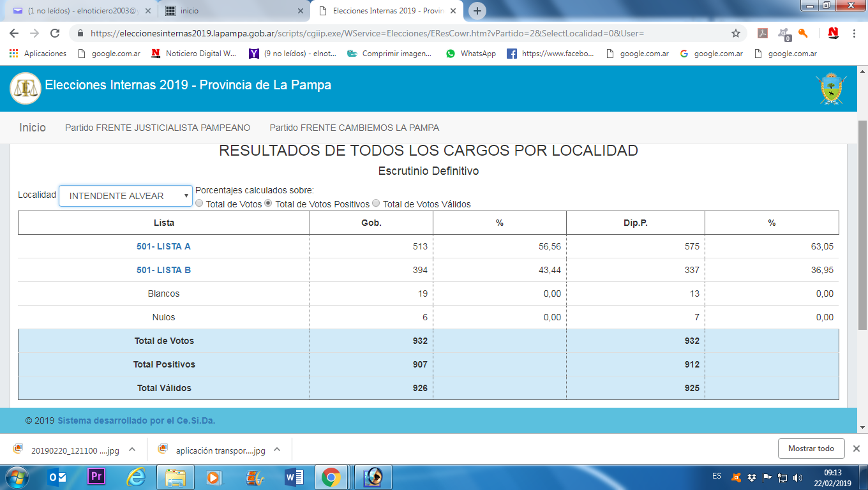Click the electoral court logo in header
Screen dimensions: 868x490
click(x=26, y=89)
